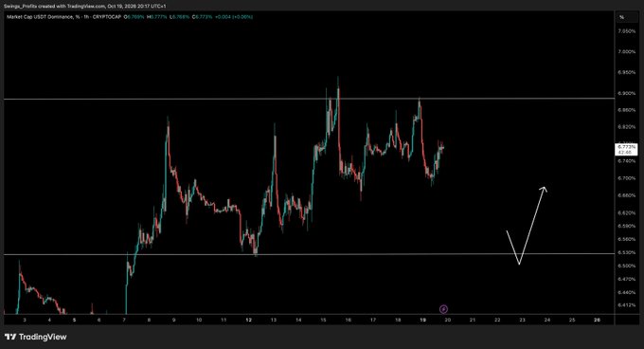Click the 6.820% price scale label
The image size is (644, 349).
click(x=627, y=127)
